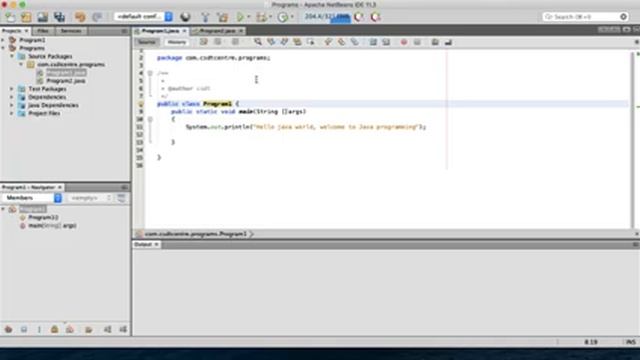Expand the Program1 project node

click(3, 40)
